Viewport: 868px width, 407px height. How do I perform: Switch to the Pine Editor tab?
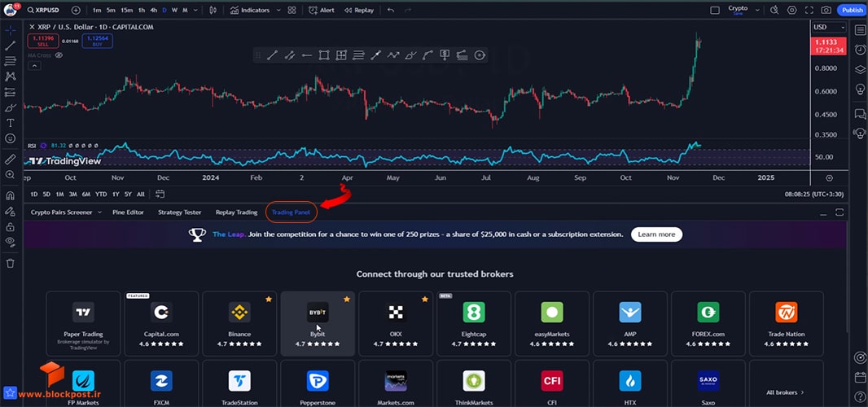coord(128,212)
